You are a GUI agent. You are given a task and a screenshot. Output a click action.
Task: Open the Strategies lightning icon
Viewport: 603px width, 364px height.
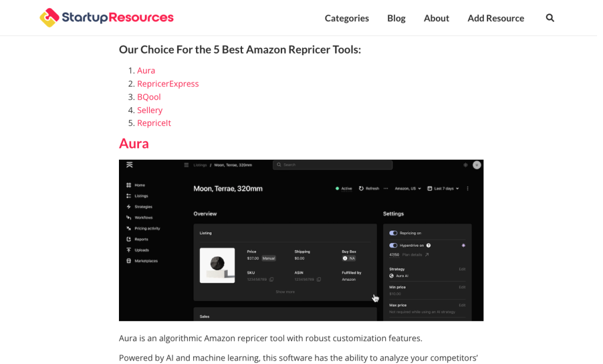tap(128, 207)
